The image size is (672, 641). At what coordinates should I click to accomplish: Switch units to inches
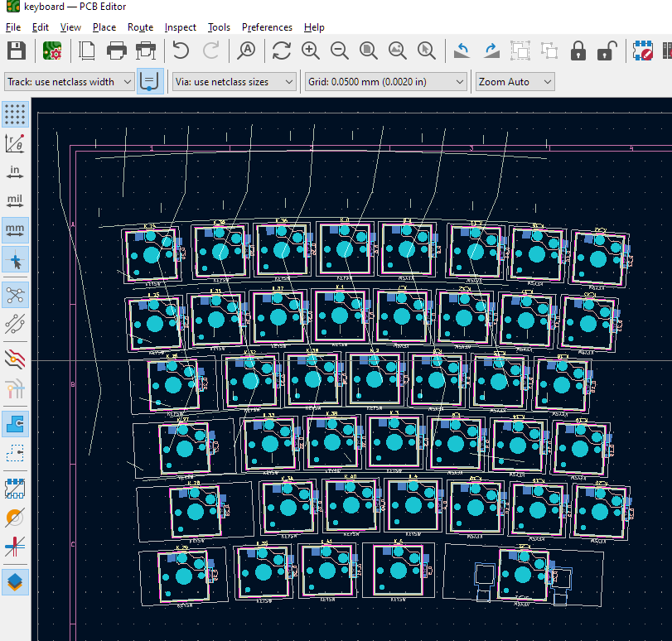[16, 172]
